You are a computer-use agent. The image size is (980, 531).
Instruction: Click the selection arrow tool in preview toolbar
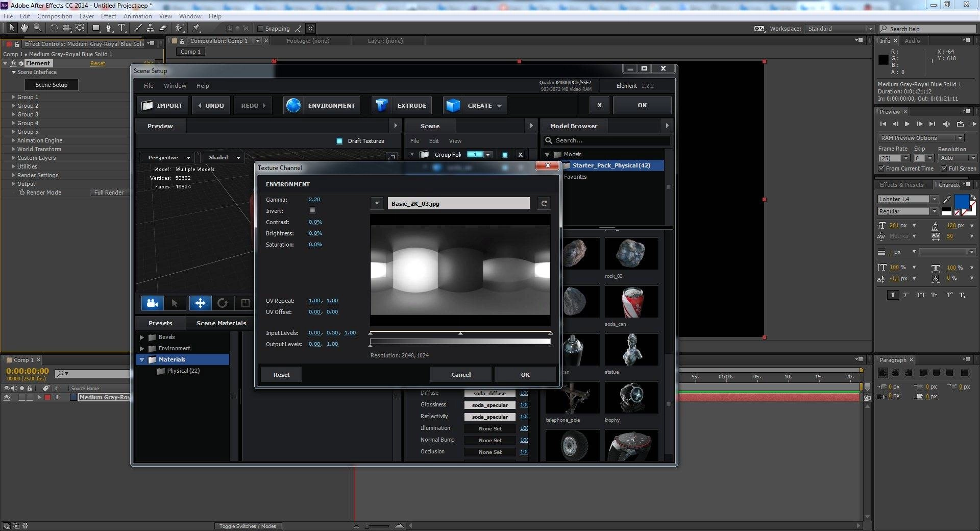(x=175, y=303)
